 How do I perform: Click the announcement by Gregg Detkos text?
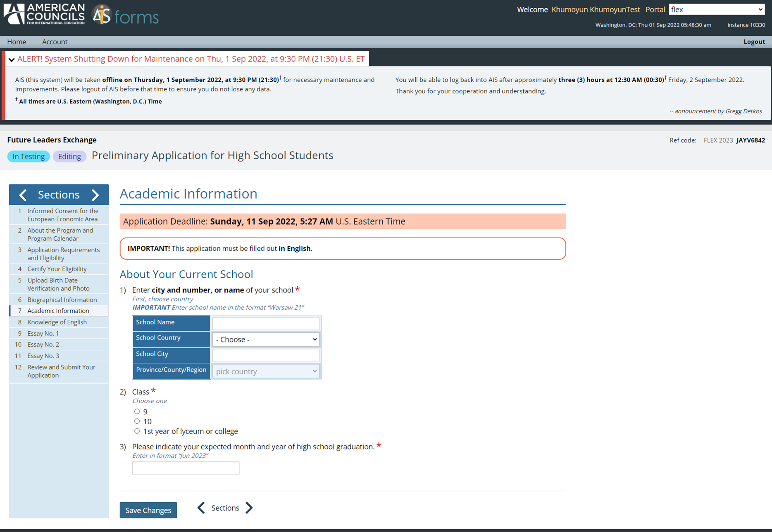point(716,111)
